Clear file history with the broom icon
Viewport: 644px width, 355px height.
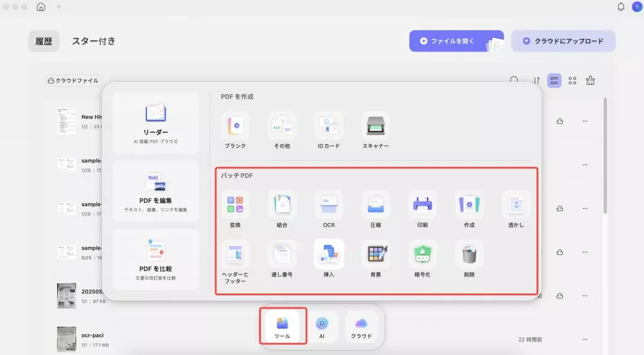(x=590, y=80)
